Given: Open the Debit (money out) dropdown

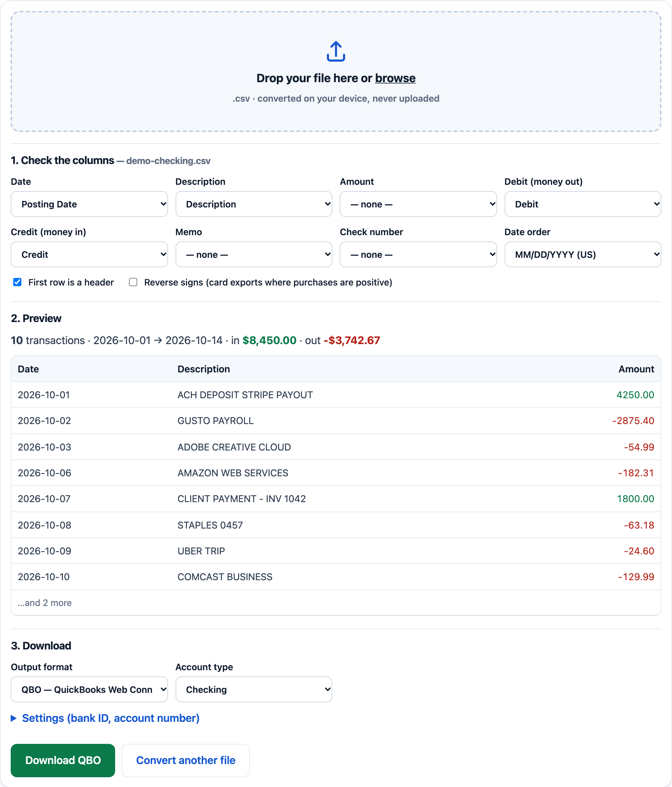Looking at the screenshot, I should (x=582, y=204).
